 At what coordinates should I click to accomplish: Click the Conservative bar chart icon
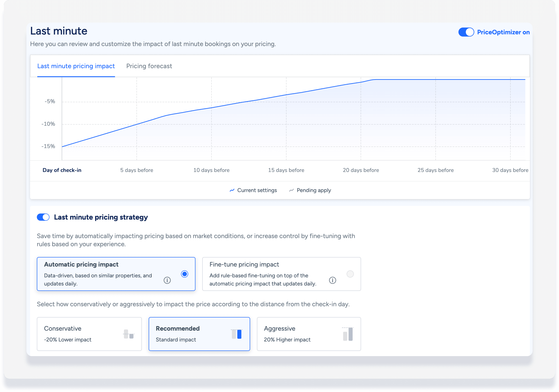point(129,334)
